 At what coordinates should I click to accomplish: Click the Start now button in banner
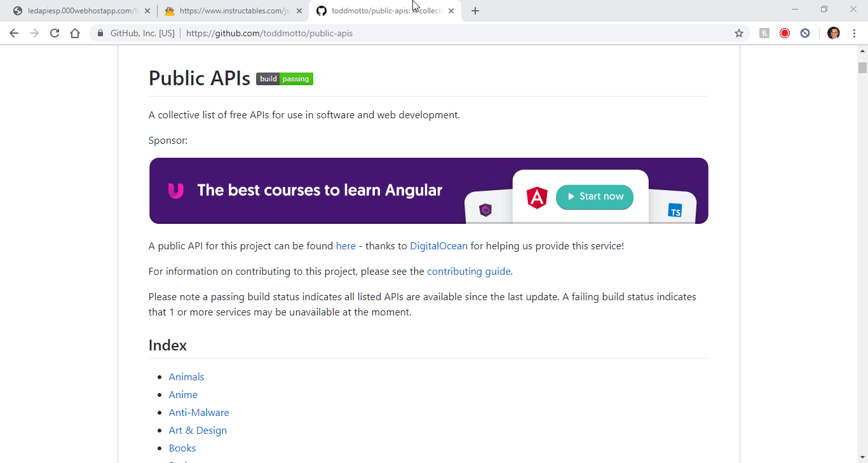pyautogui.click(x=595, y=197)
